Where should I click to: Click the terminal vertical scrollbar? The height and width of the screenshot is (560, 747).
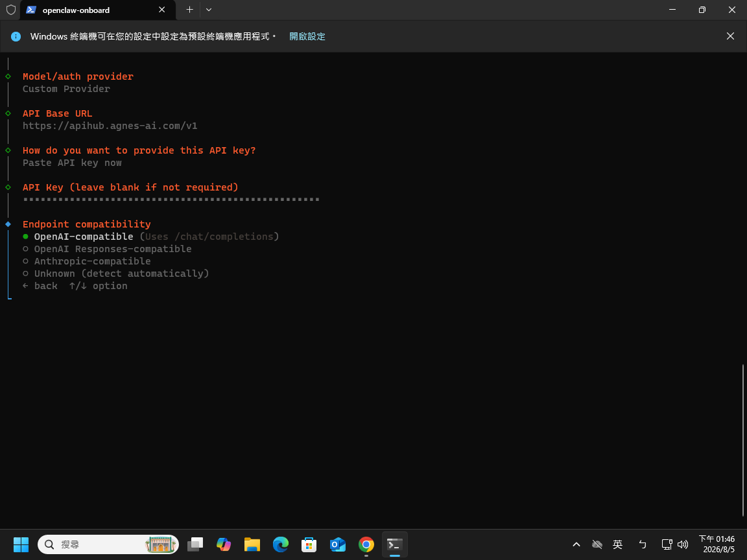[742, 440]
